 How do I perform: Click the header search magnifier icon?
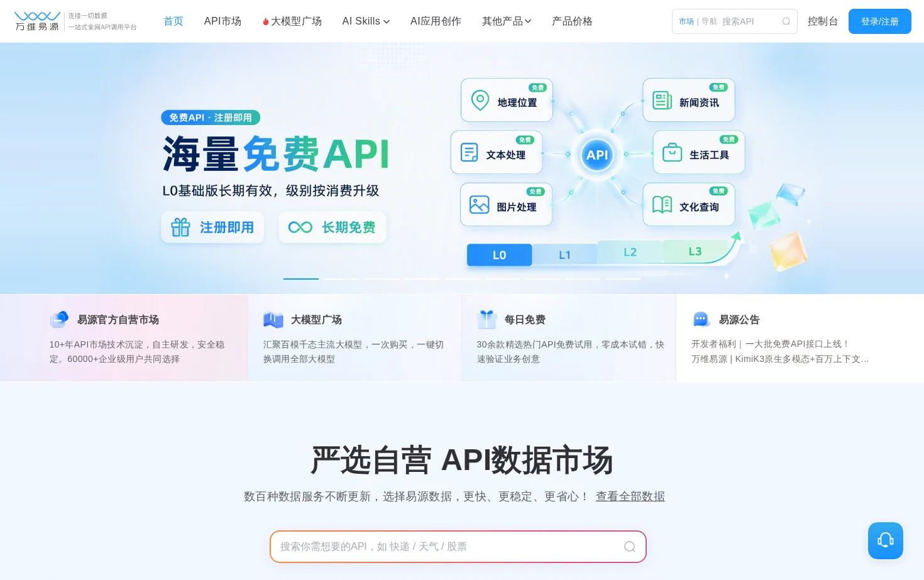(x=786, y=21)
